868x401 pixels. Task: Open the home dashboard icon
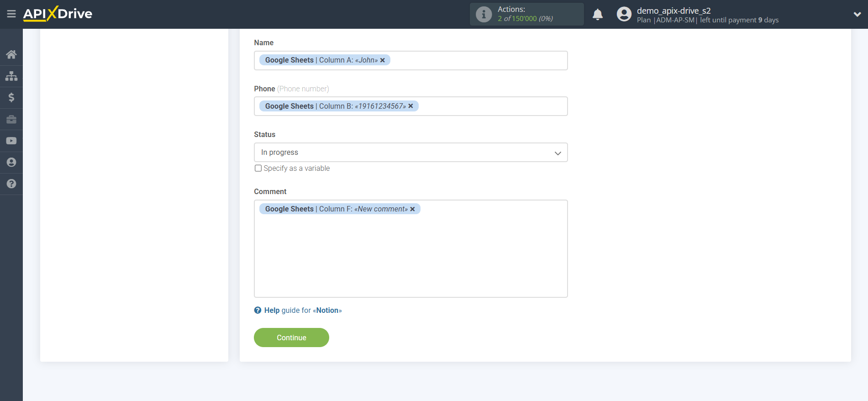(11, 54)
